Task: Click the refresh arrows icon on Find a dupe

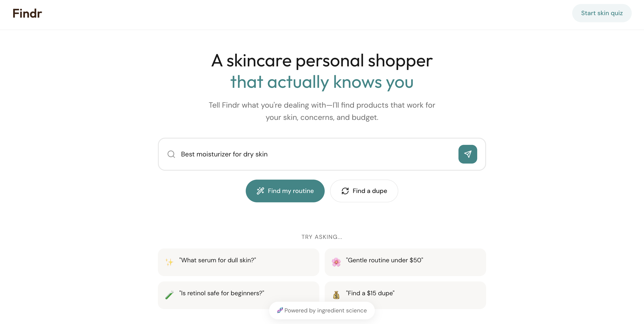Action: (x=345, y=191)
